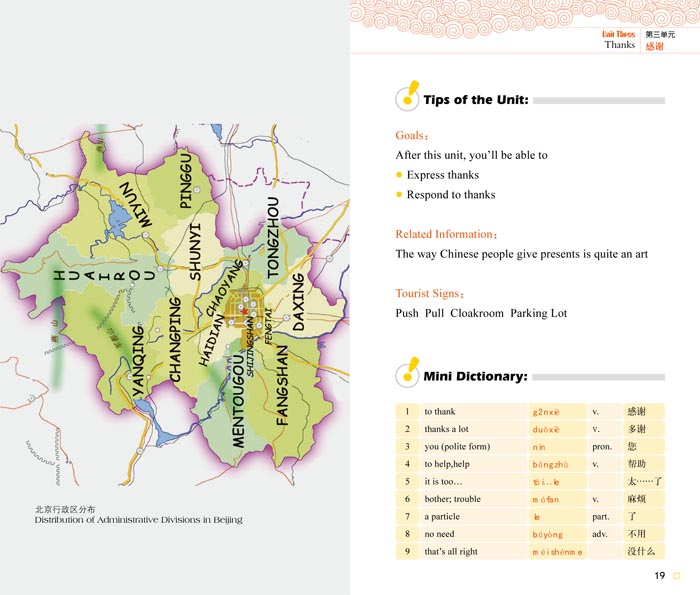Click the adv. part-of-speech label

coord(600,534)
